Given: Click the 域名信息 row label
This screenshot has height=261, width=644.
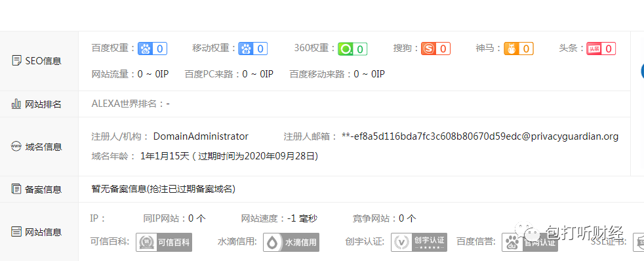Looking at the screenshot, I should click(43, 147).
